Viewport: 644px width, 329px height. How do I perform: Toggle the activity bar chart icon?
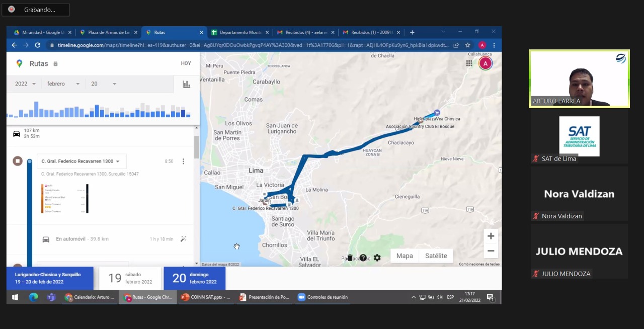[x=187, y=84]
